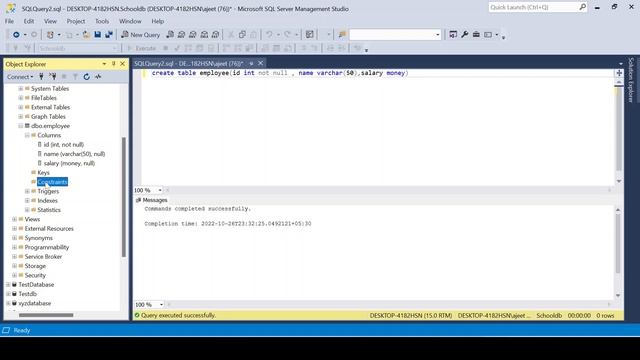Expand the Statistics folder
This screenshot has height=360, width=640.
(x=27, y=210)
